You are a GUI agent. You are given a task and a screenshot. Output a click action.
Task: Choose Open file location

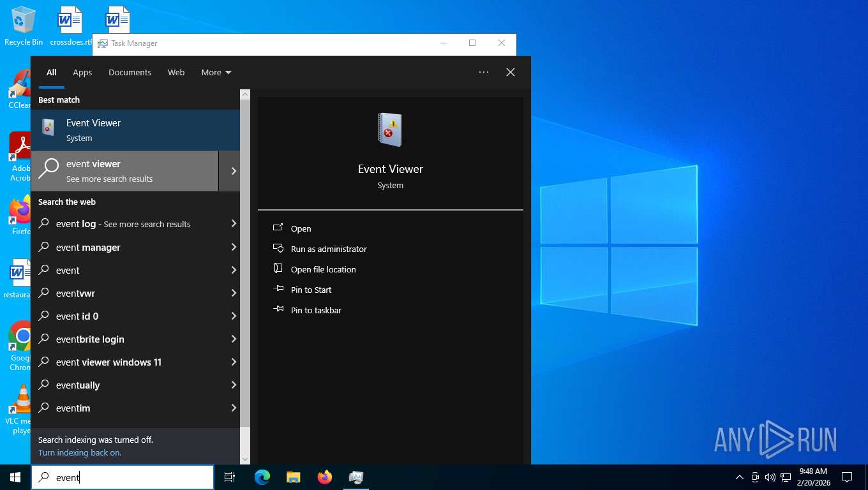pyautogui.click(x=324, y=269)
